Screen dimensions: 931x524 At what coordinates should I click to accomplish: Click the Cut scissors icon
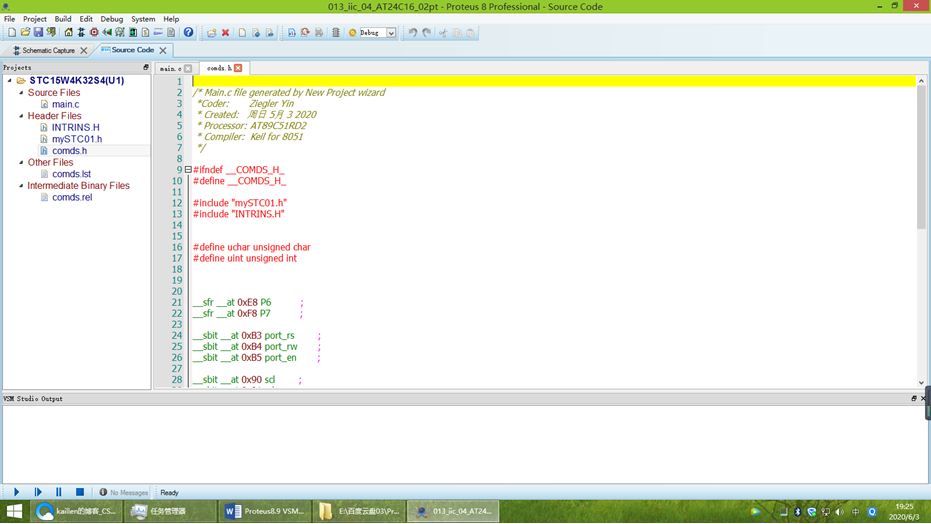pyautogui.click(x=443, y=33)
